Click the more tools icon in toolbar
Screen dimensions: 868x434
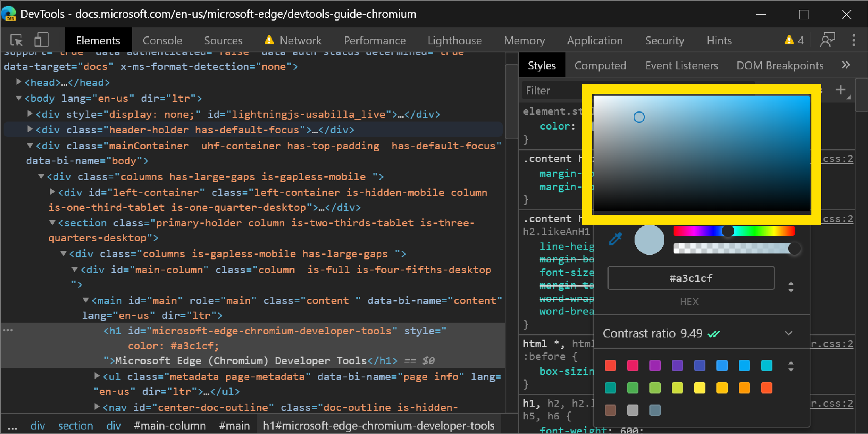tap(854, 40)
